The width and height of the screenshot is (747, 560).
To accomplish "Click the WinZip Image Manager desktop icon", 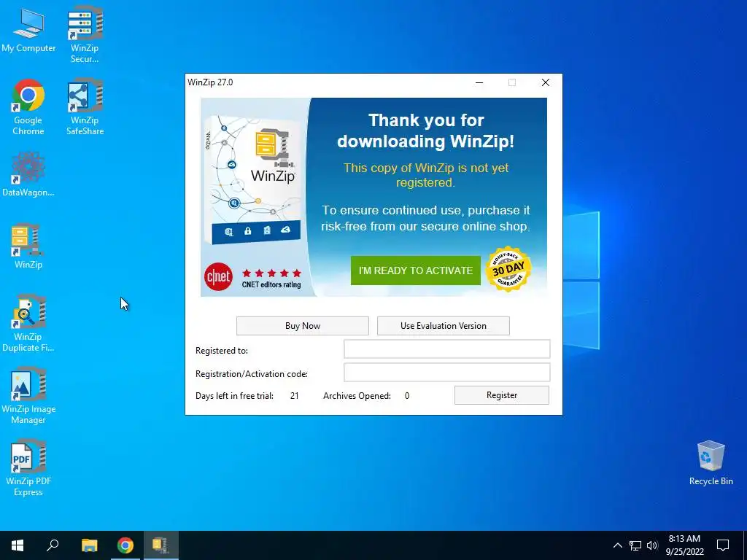I will [28, 395].
